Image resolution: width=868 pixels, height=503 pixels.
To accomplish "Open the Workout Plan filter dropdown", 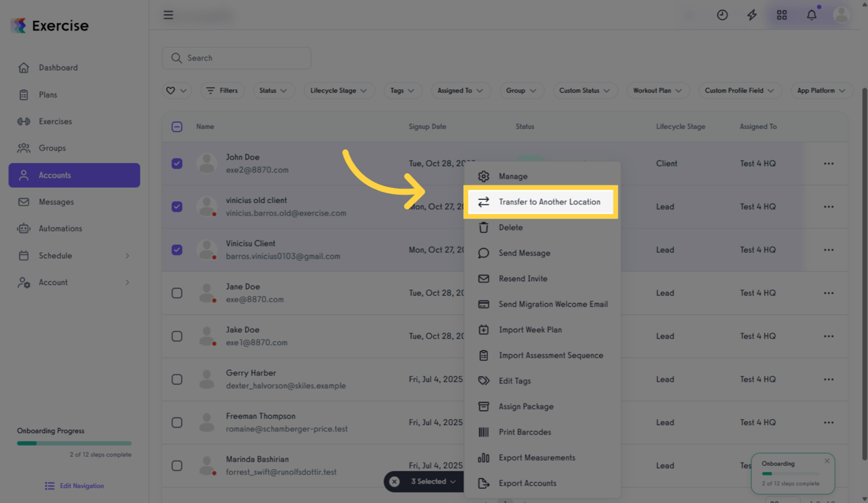I will (x=658, y=90).
